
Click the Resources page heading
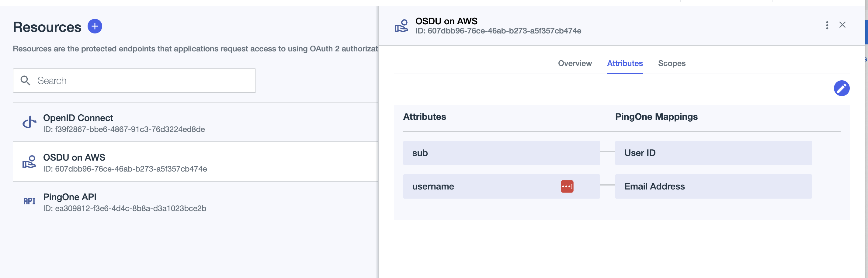[x=47, y=27]
